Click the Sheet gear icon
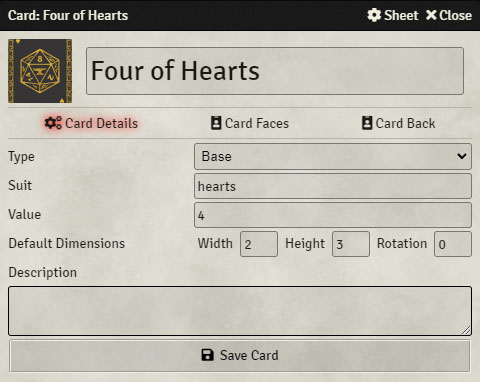The width and height of the screenshot is (480, 382). tap(374, 15)
